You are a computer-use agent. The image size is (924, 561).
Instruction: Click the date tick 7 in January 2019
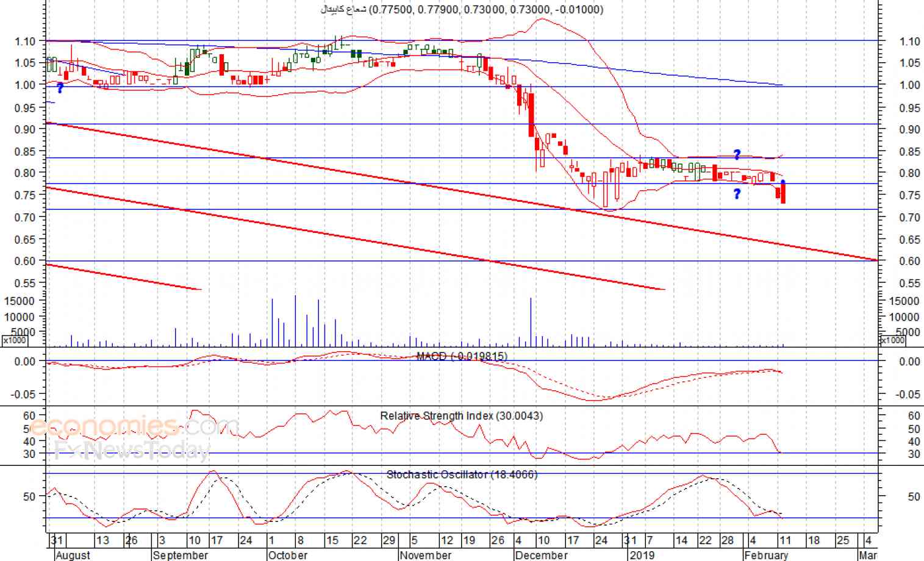[650, 540]
